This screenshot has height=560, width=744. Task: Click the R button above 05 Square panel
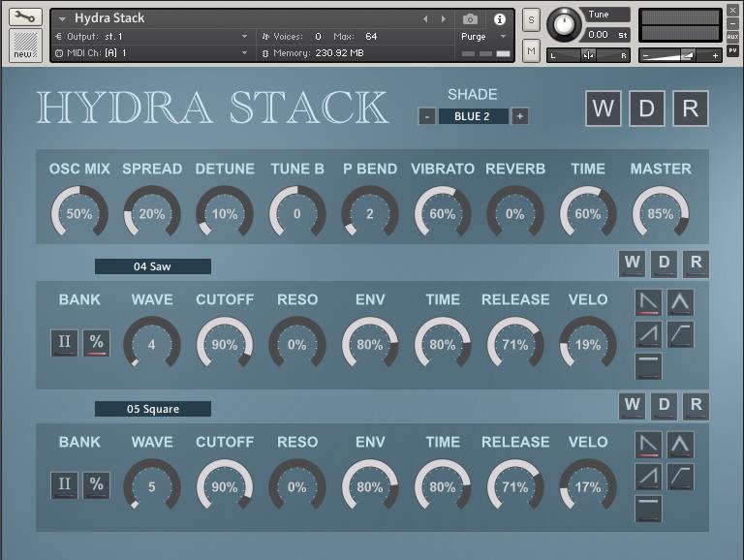click(x=697, y=406)
